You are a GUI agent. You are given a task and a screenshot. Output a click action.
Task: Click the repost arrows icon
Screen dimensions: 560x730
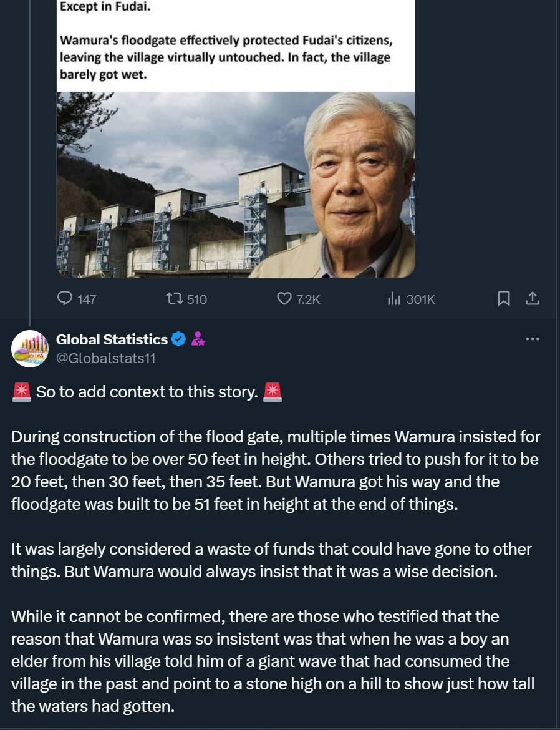point(174,299)
